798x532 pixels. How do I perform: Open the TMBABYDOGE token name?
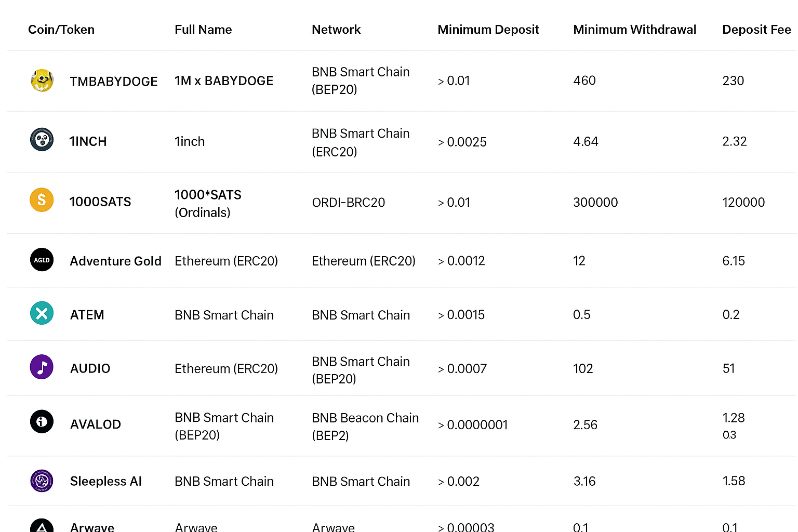[113, 82]
